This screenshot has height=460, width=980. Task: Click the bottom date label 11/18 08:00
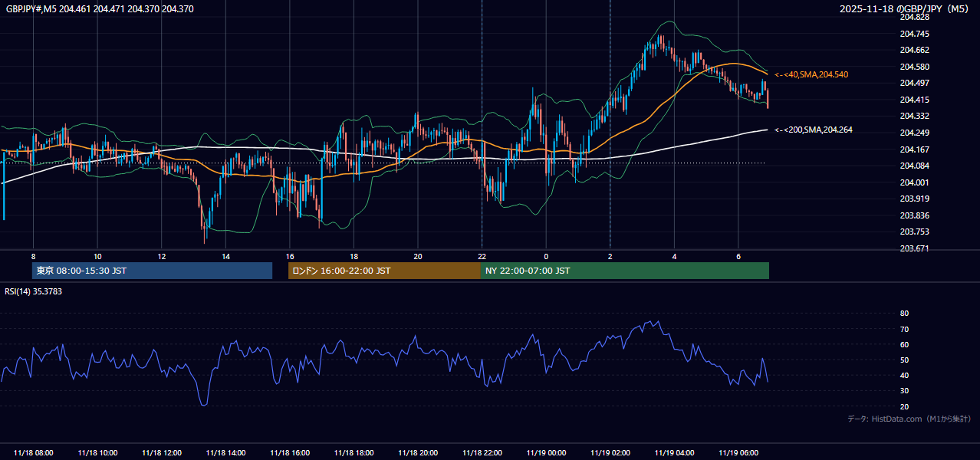(x=33, y=453)
